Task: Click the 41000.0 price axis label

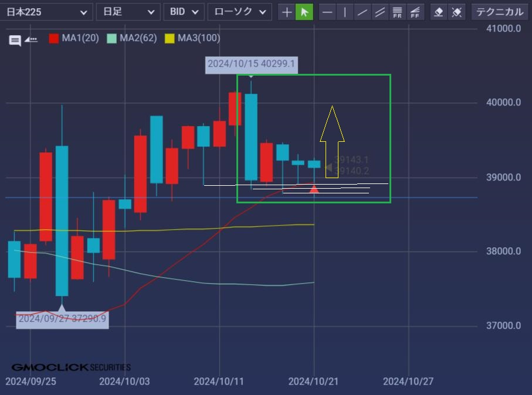Action: (x=503, y=29)
